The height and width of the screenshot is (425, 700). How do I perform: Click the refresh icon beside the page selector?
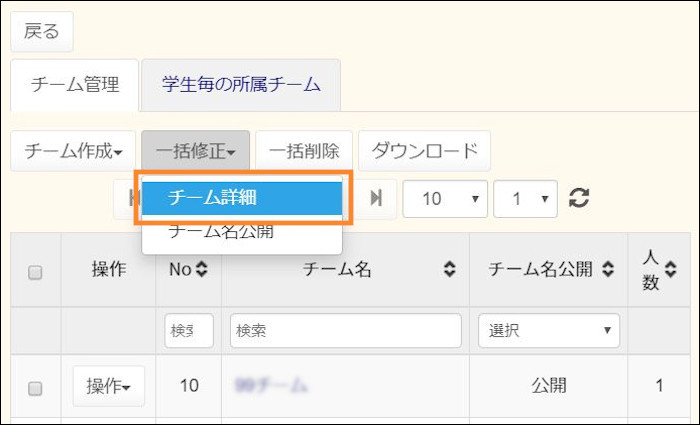tap(578, 198)
